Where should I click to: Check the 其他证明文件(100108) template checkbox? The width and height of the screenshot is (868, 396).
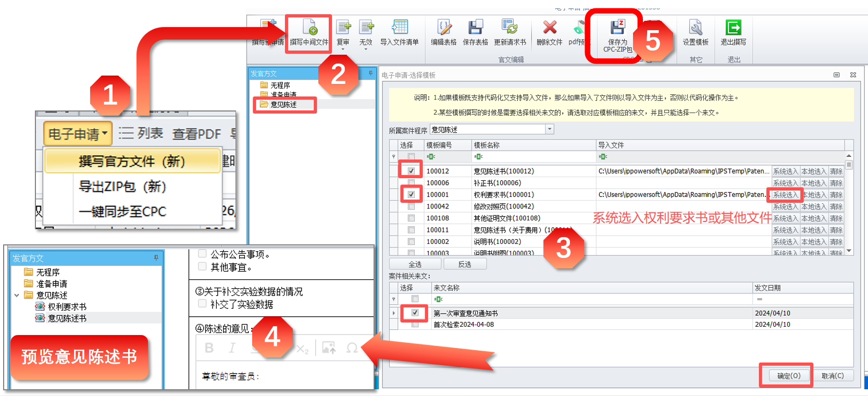click(x=412, y=218)
